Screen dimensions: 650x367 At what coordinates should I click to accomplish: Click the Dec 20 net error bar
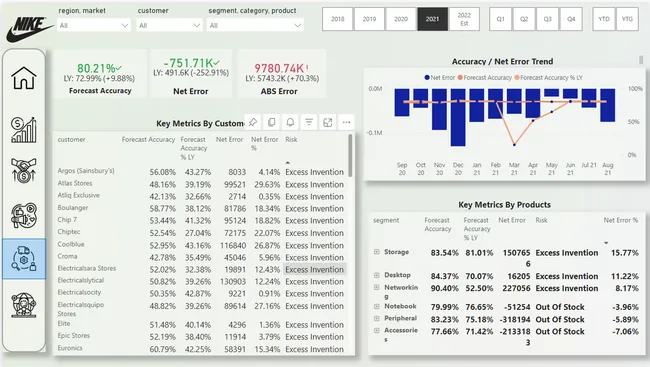click(x=458, y=117)
